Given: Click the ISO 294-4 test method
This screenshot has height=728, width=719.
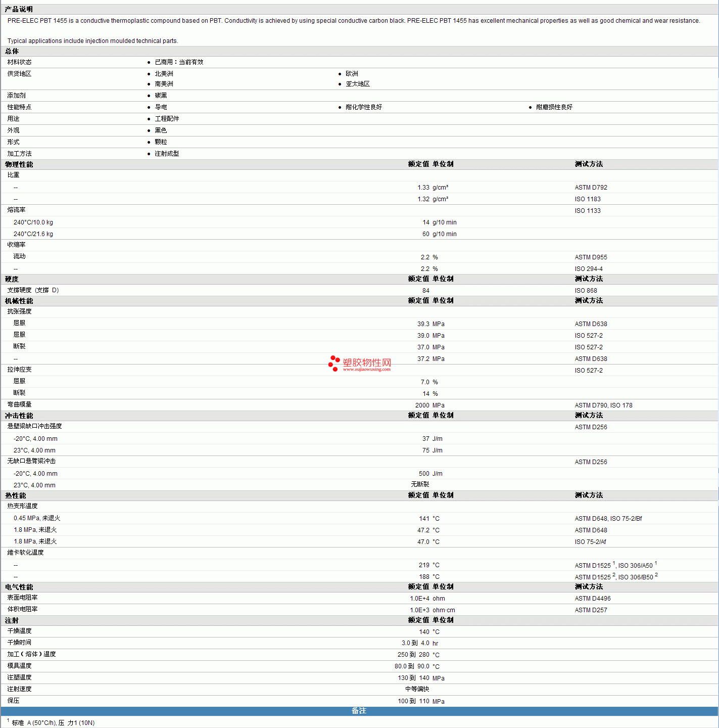Looking at the screenshot, I should (589, 269).
